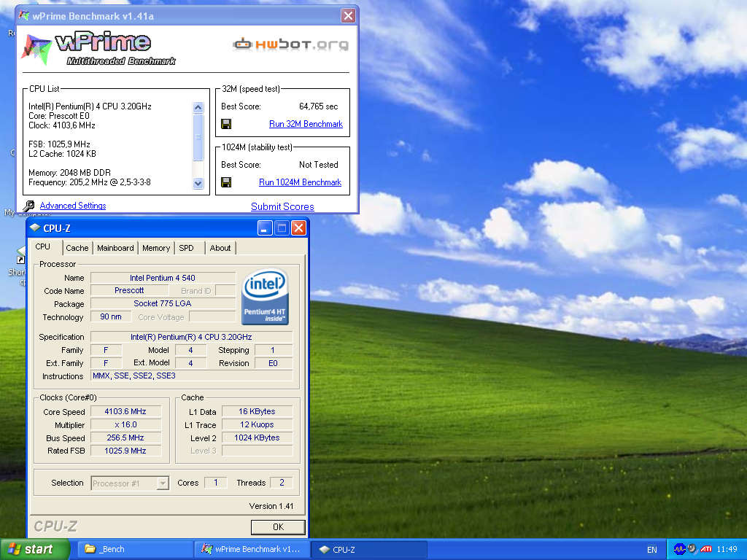Click the floppy save icon beside 1024M benchmark

pos(226,182)
